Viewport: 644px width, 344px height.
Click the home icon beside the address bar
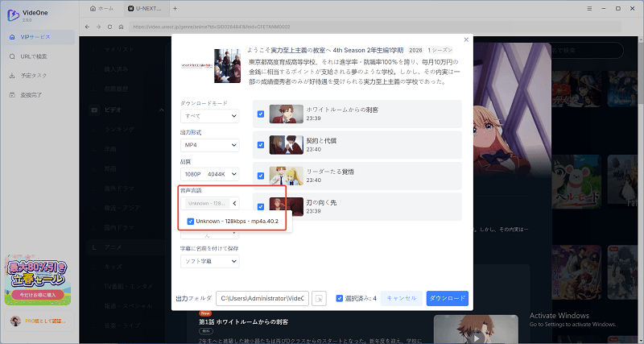[121, 27]
